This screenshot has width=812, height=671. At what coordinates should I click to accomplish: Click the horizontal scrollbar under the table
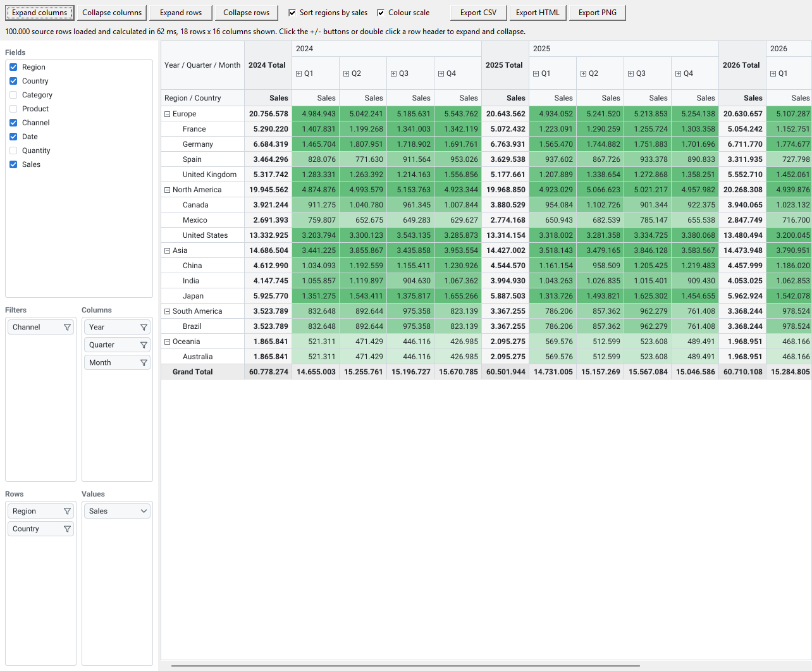(405, 666)
